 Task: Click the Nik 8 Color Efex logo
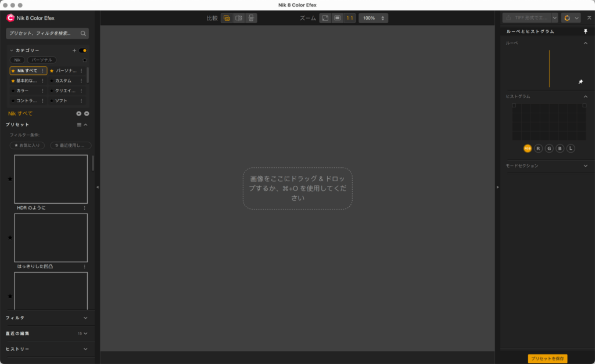10,18
